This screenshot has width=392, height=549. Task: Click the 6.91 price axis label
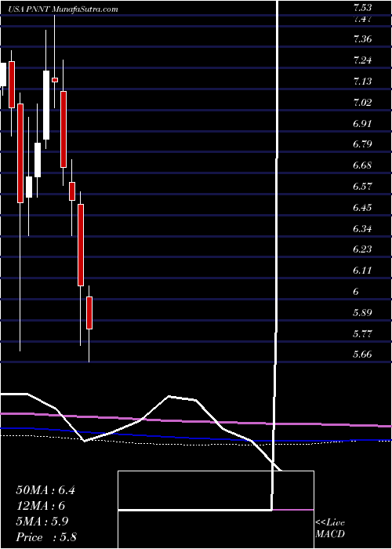click(361, 123)
